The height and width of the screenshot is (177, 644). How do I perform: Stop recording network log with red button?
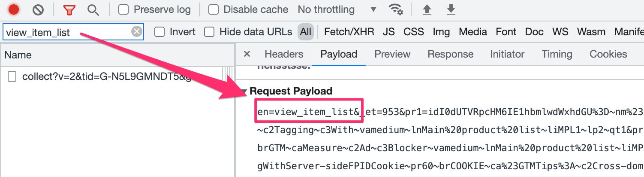pos(14,9)
